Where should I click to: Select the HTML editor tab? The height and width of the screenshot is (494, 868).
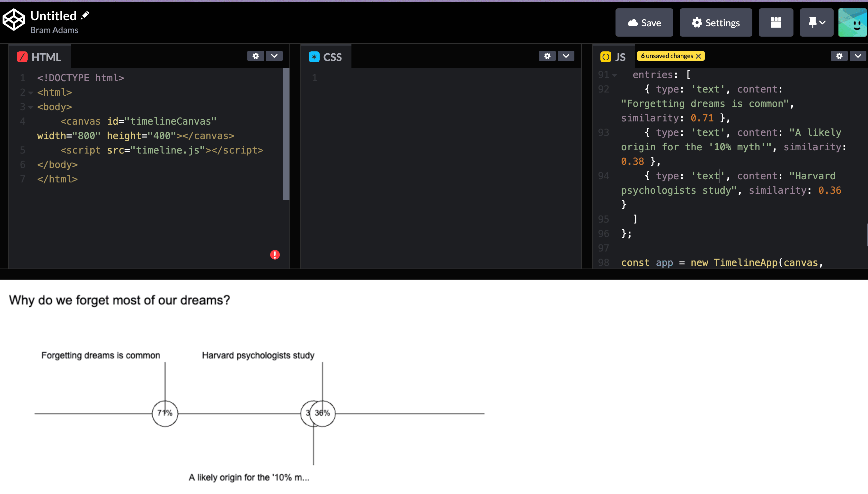40,57
